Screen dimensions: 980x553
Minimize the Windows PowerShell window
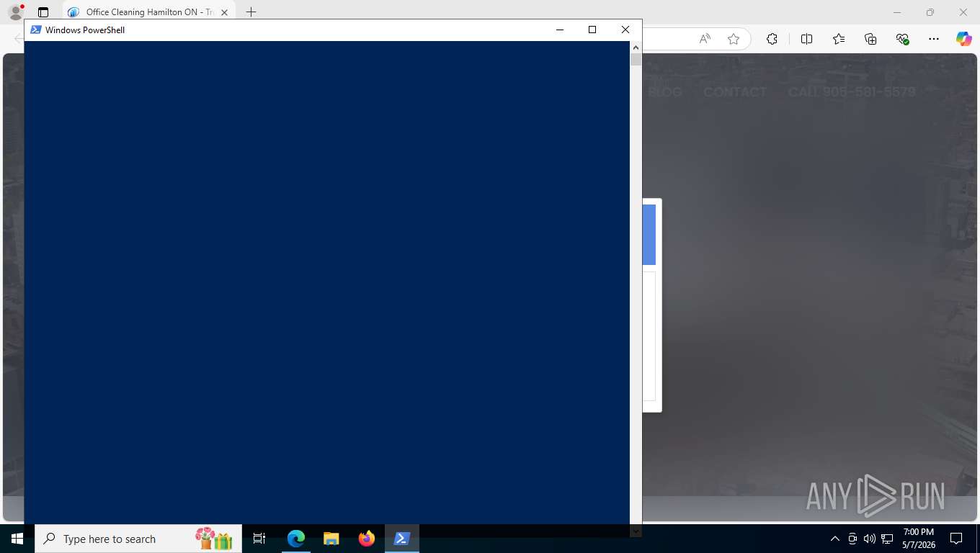tap(560, 30)
